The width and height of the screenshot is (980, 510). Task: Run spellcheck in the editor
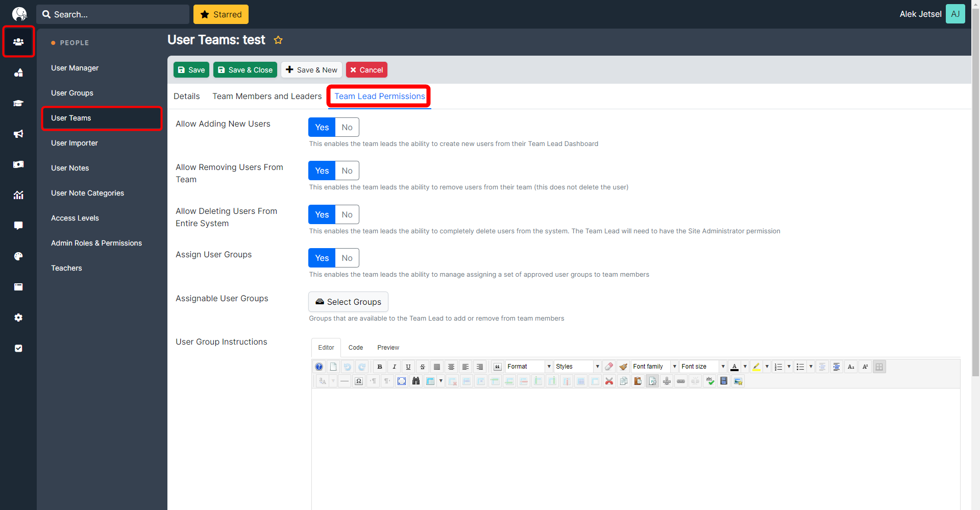pyautogui.click(x=709, y=381)
